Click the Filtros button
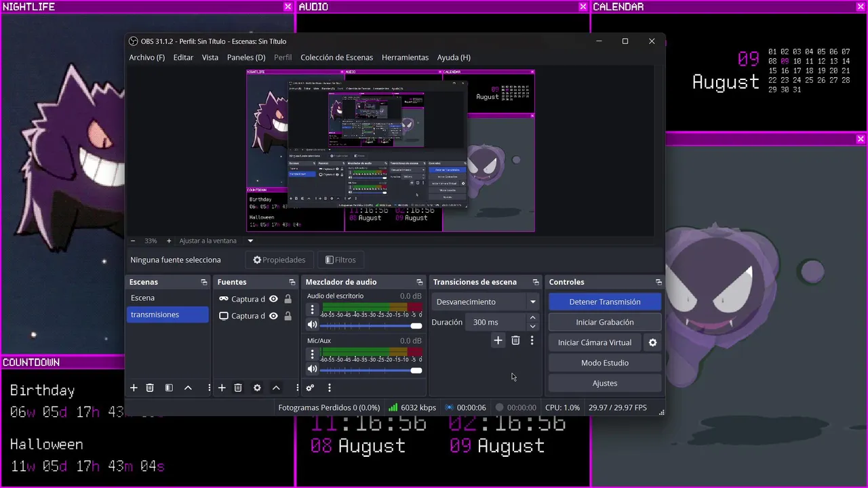 click(340, 260)
